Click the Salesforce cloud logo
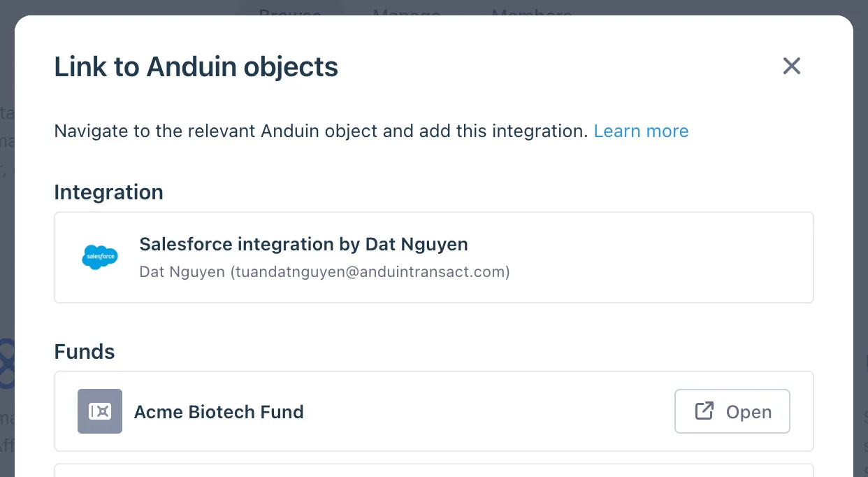868x477 pixels. tap(100, 257)
